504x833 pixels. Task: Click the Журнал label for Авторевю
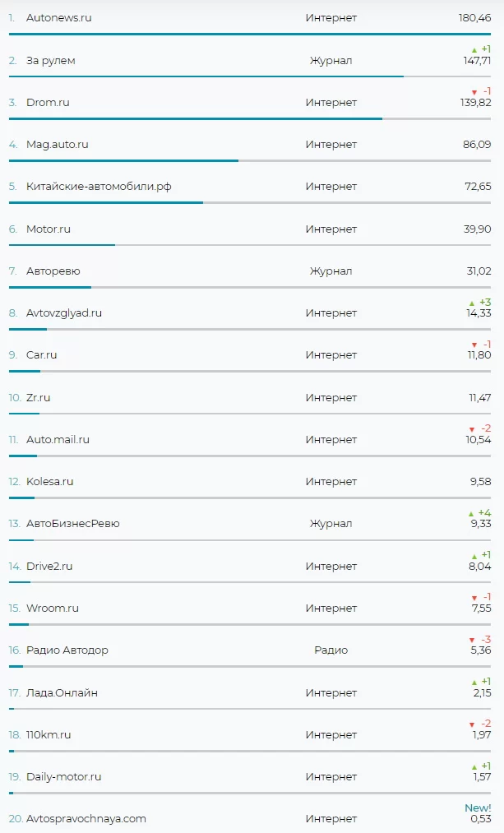(331, 271)
